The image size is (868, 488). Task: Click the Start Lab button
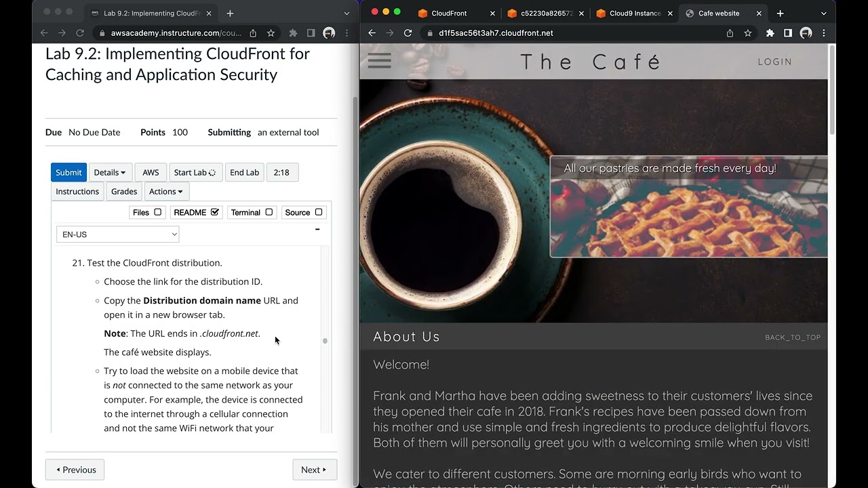(x=195, y=172)
